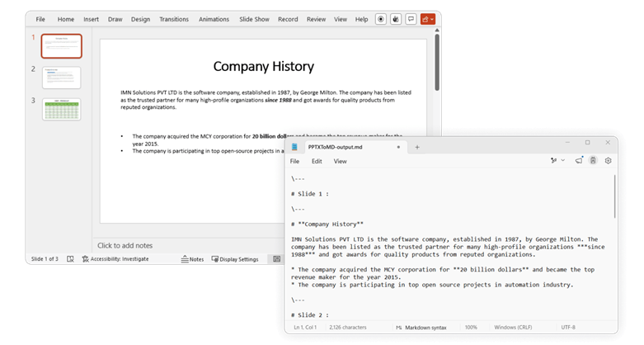This screenshot has width=644, height=345.
Task: Click the 'Click to add notes' field
Action: point(125,245)
